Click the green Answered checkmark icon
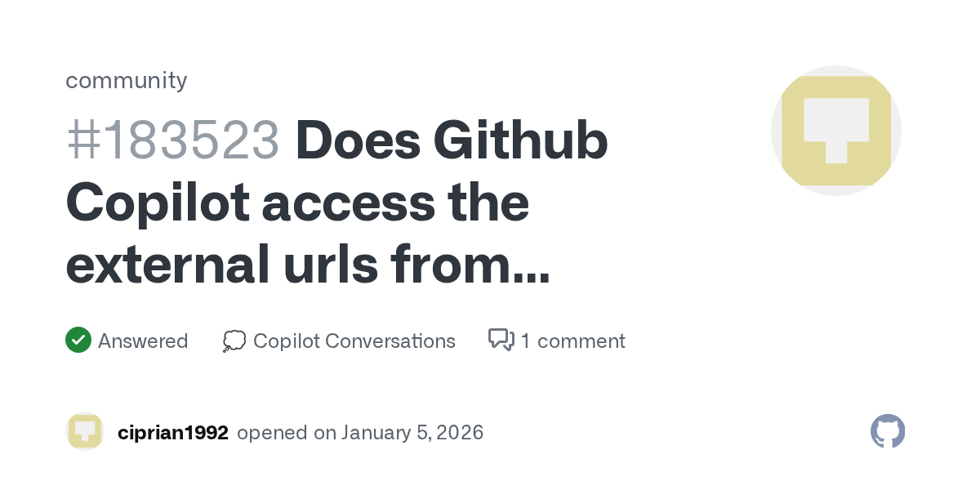 (x=78, y=340)
